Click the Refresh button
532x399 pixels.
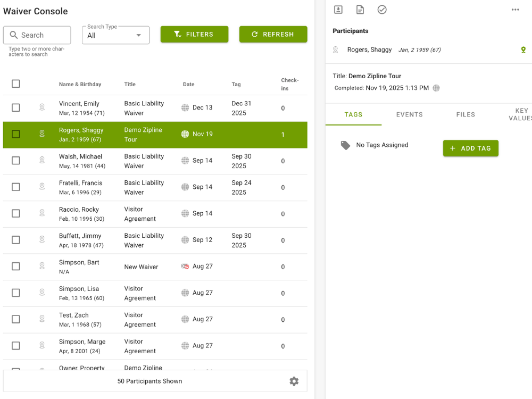[x=273, y=35]
